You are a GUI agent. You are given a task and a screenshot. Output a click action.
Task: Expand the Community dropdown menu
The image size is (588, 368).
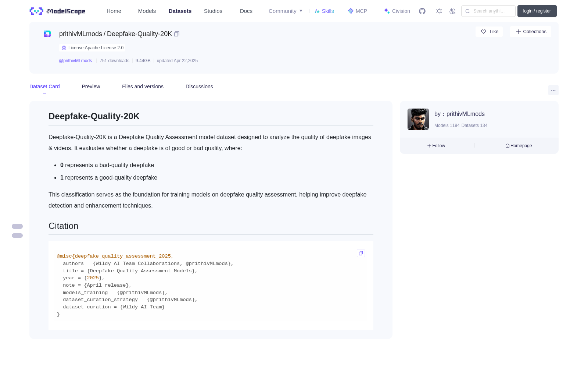click(x=286, y=11)
